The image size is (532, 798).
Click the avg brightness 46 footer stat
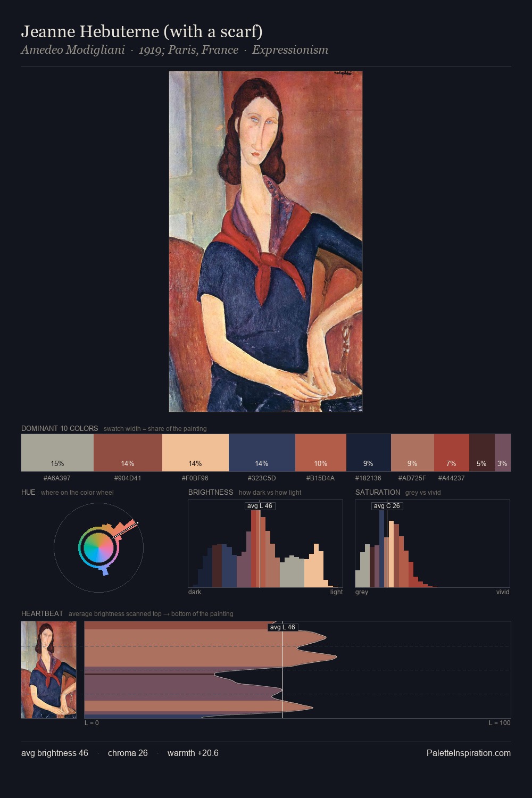pos(55,753)
